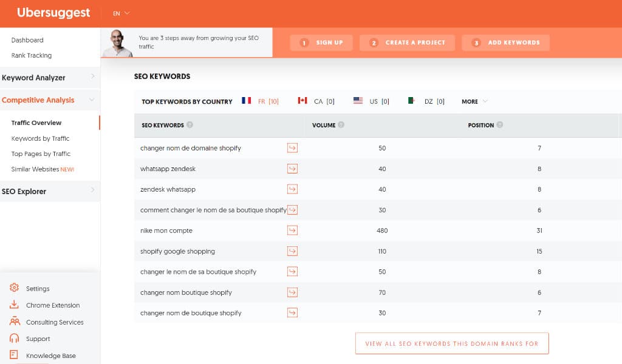This screenshot has width=622, height=364.
Task: Select the DZ [0] country tab
Action: pyautogui.click(x=434, y=101)
